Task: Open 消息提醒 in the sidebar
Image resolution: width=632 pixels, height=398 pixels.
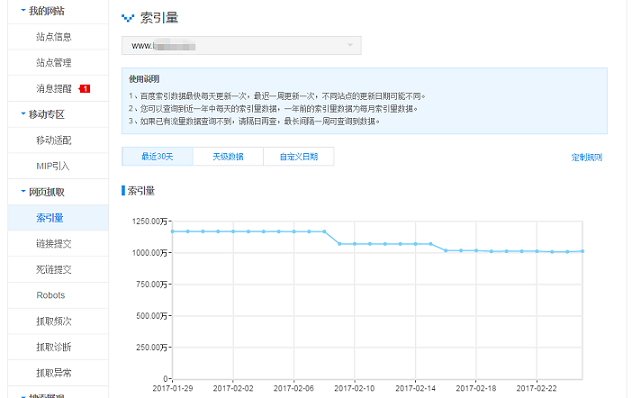Action: 54,88
